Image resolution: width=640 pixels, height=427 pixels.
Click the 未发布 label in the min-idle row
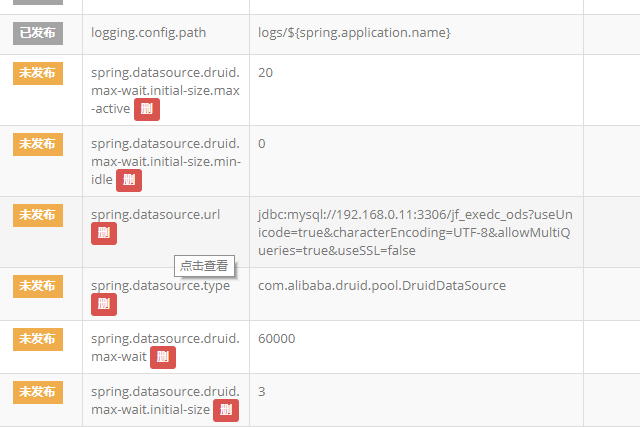click(x=38, y=144)
